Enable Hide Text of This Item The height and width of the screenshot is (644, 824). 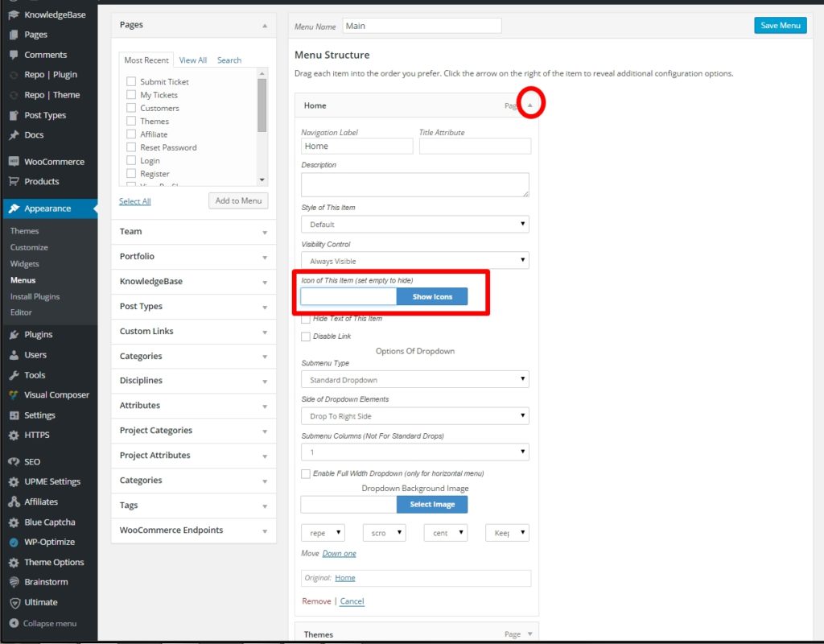pos(306,320)
